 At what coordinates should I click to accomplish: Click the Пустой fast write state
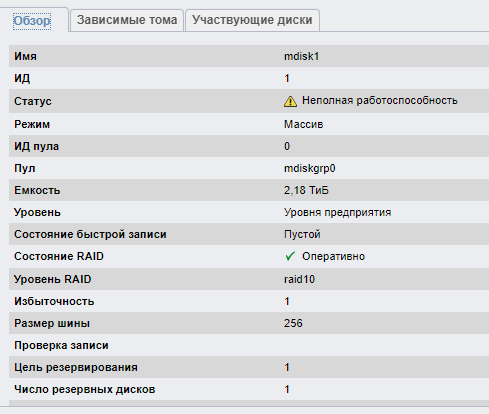coord(302,234)
